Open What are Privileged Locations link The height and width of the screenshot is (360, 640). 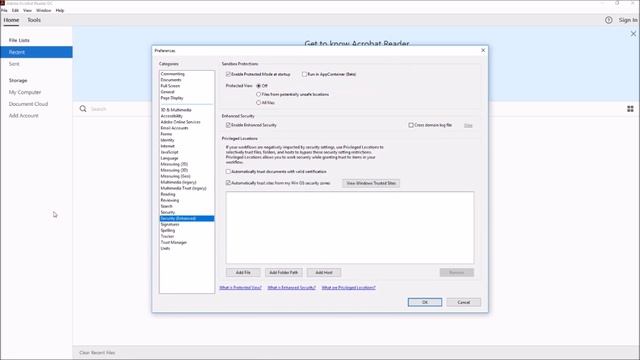click(x=349, y=288)
